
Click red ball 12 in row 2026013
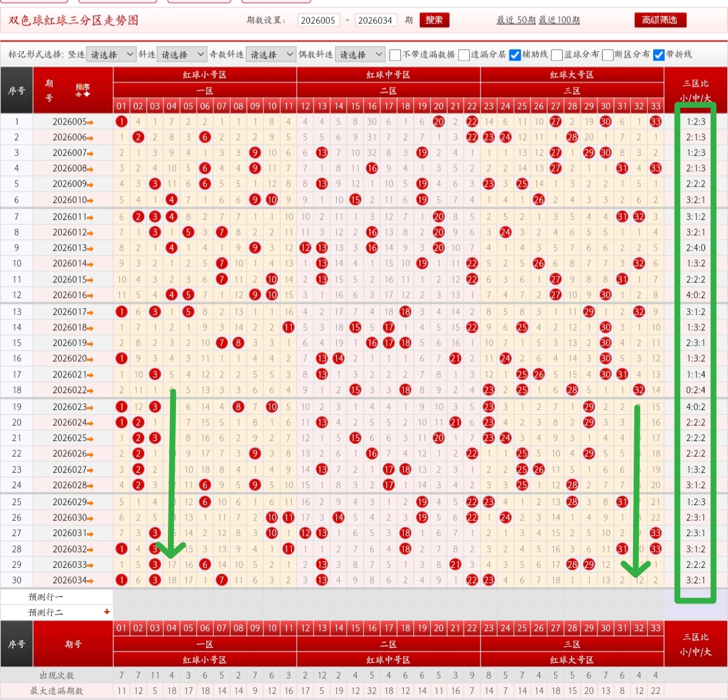[305, 247]
